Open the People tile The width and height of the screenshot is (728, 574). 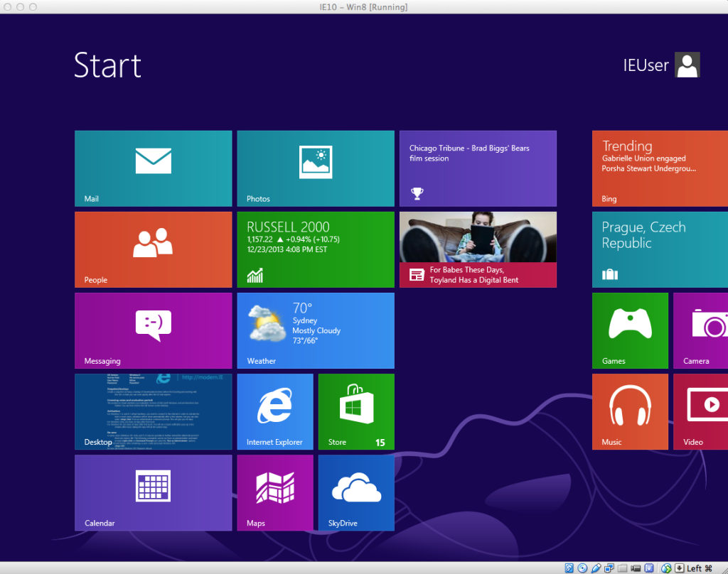click(154, 249)
